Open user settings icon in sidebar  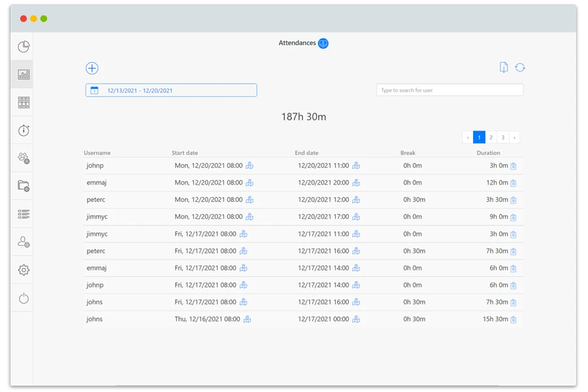coord(24,242)
